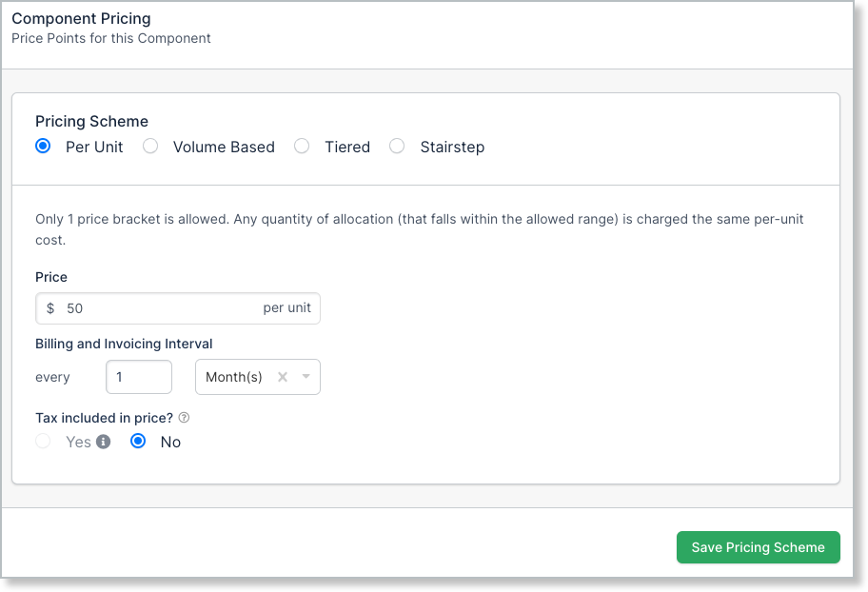Click the Price field label
Screen dimensions: 868x592
tap(51, 277)
